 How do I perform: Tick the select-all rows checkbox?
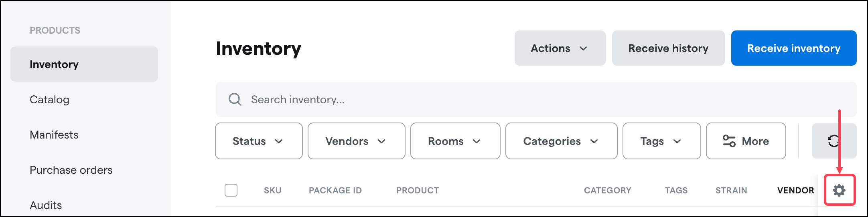pos(231,190)
